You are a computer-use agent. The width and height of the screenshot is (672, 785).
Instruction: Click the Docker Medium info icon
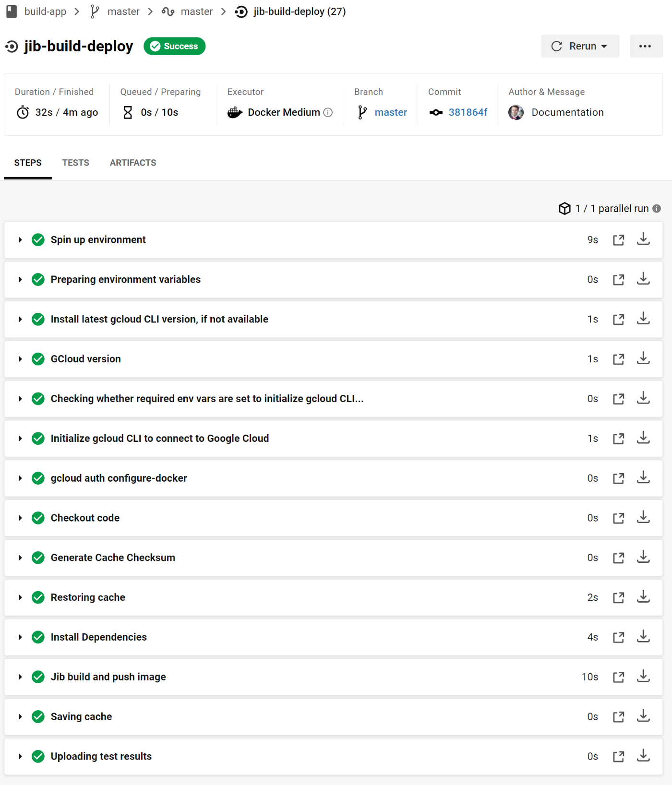(328, 112)
